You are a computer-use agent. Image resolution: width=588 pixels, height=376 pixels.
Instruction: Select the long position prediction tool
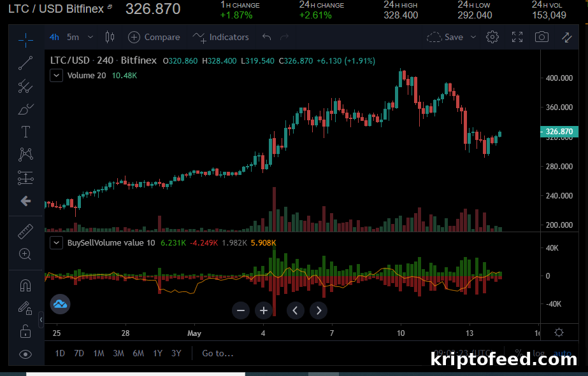pos(25,178)
